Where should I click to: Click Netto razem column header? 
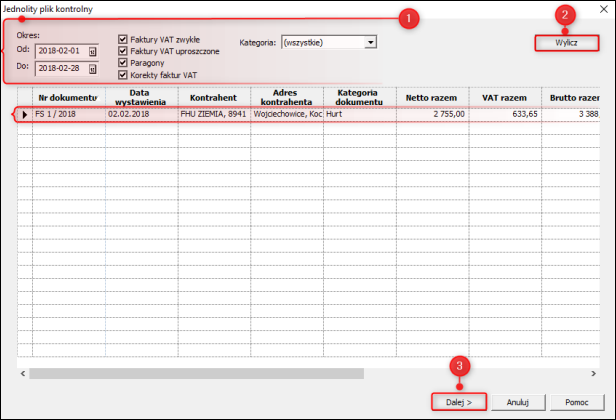tap(433, 97)
